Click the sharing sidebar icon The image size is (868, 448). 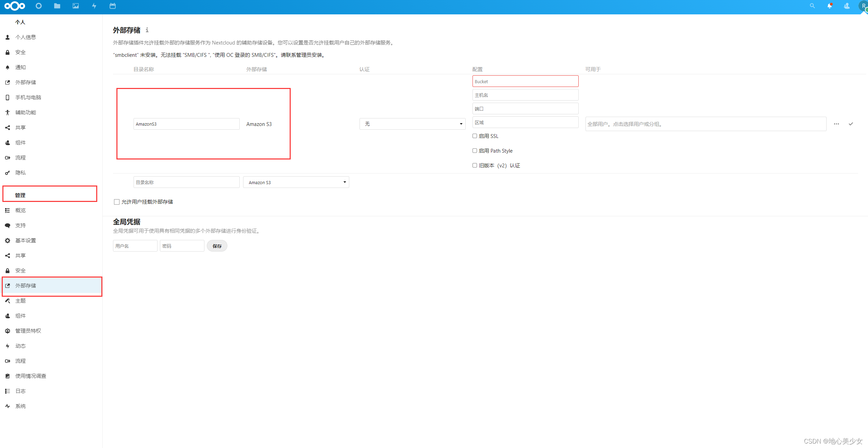[8, 127]
